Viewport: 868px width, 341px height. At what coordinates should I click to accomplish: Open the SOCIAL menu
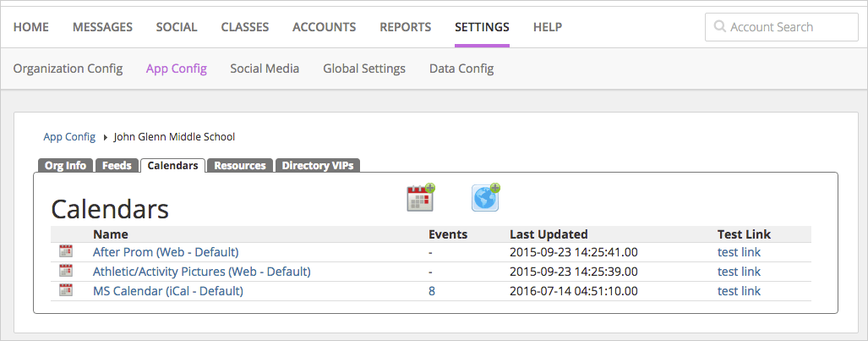click(177, 26)
